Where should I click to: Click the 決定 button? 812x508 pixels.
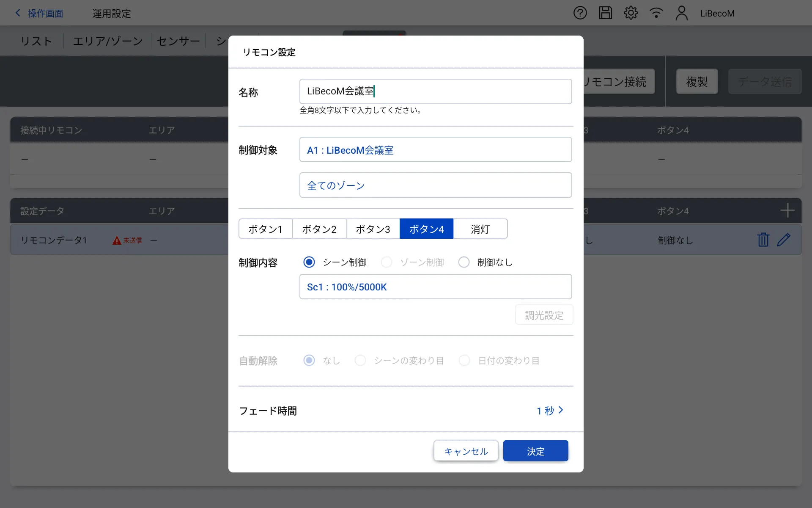535,451
